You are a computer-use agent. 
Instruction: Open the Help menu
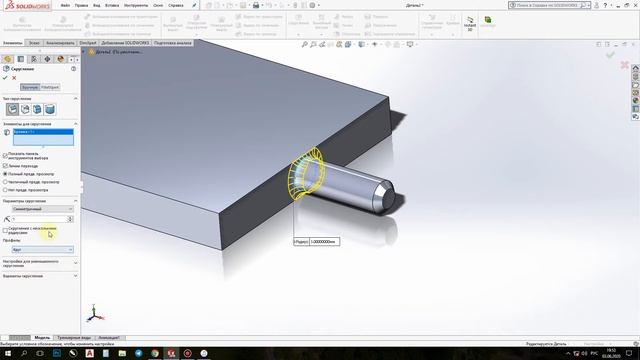coord(176,5)
